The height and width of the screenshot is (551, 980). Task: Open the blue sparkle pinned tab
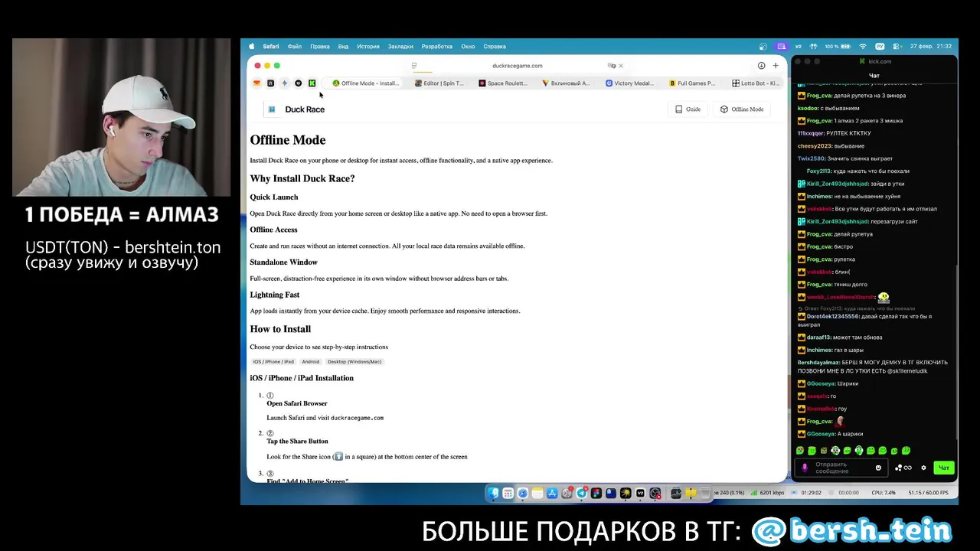284,83
